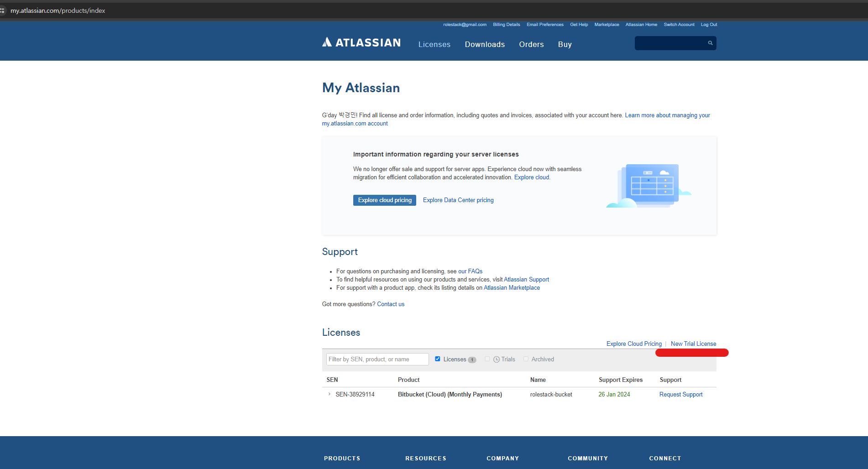Click the Name column header
Viewport: 868px width, 469px height.
coord(538,380)
